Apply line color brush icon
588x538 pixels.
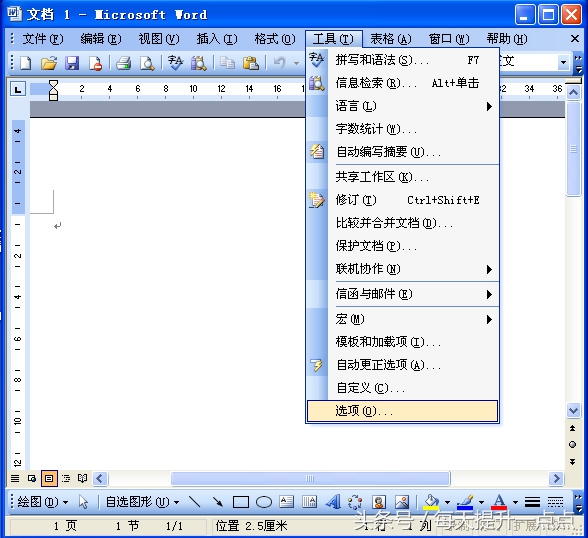465,502
